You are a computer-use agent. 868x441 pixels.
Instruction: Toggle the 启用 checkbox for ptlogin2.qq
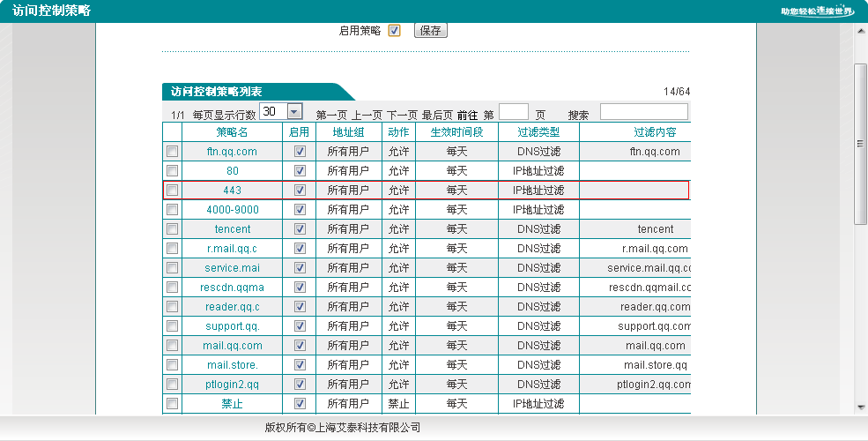[300, 384]
